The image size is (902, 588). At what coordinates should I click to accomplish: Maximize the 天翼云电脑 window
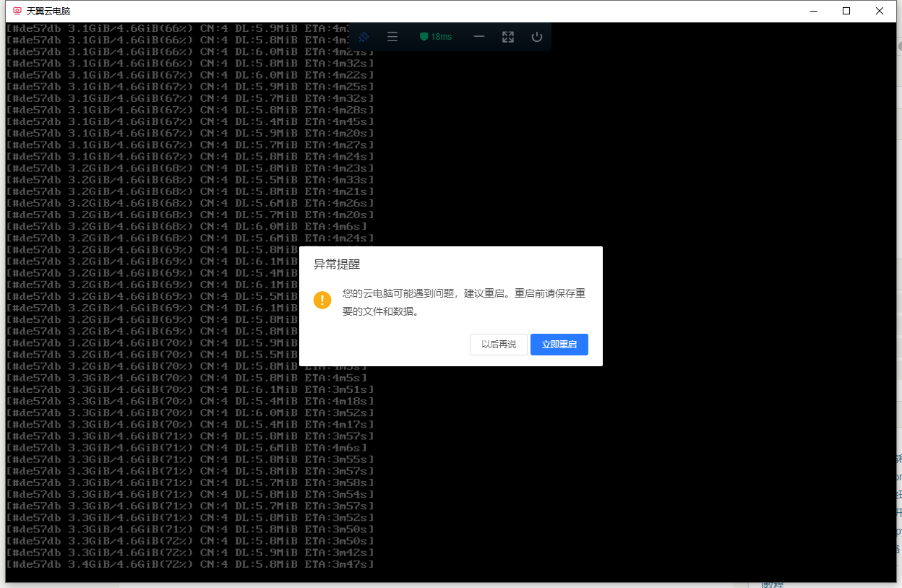tap(846, 11)
